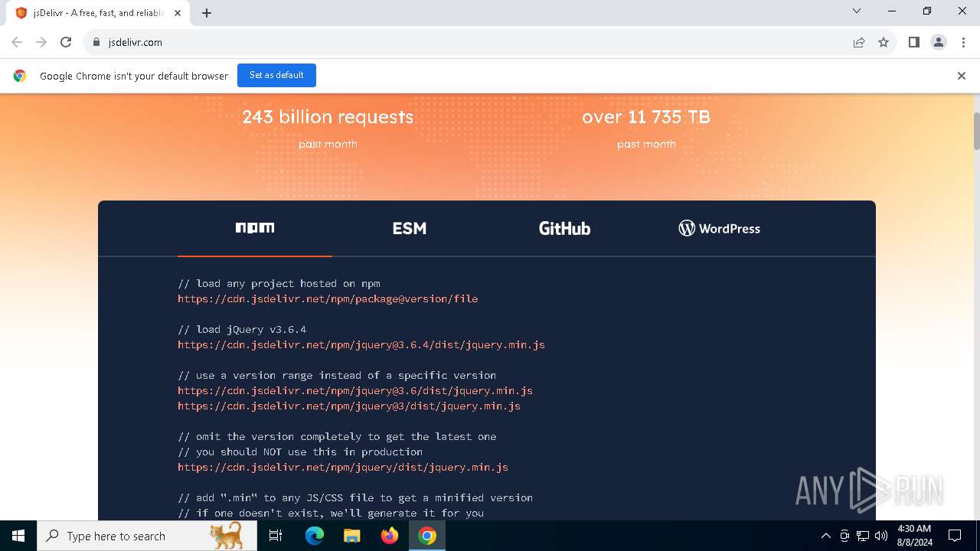Open the volume speaker tray icon

tap(881, 536)
